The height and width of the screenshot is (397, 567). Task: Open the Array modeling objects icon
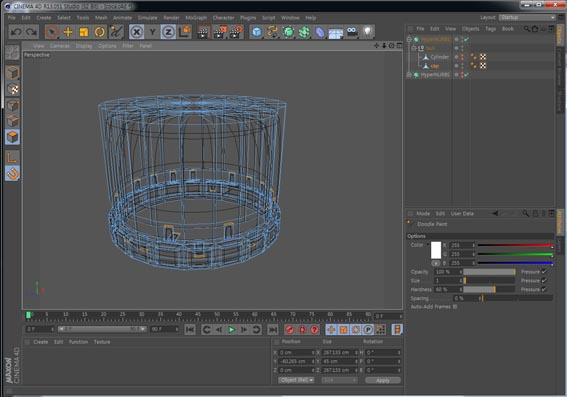[x=304, y=32]
